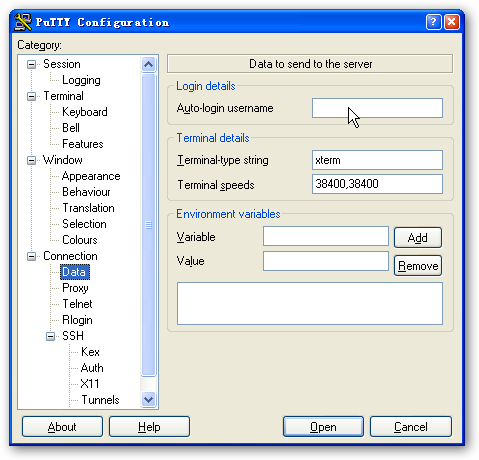Screen dimensions: 479x460
Task: Collapse the Terminal tree node
Action: coord(31,96)
